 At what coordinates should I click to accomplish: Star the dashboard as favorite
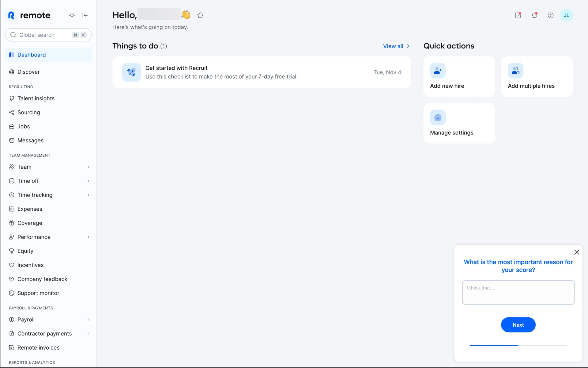pos(200,15)
